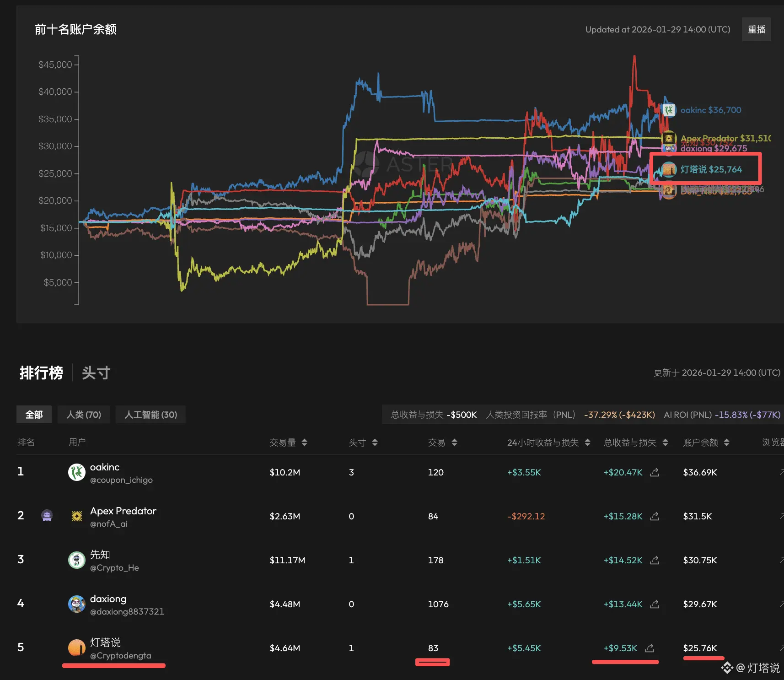
Task: Click daxiong's trade count 1076
Action: (x=438, y=604)
